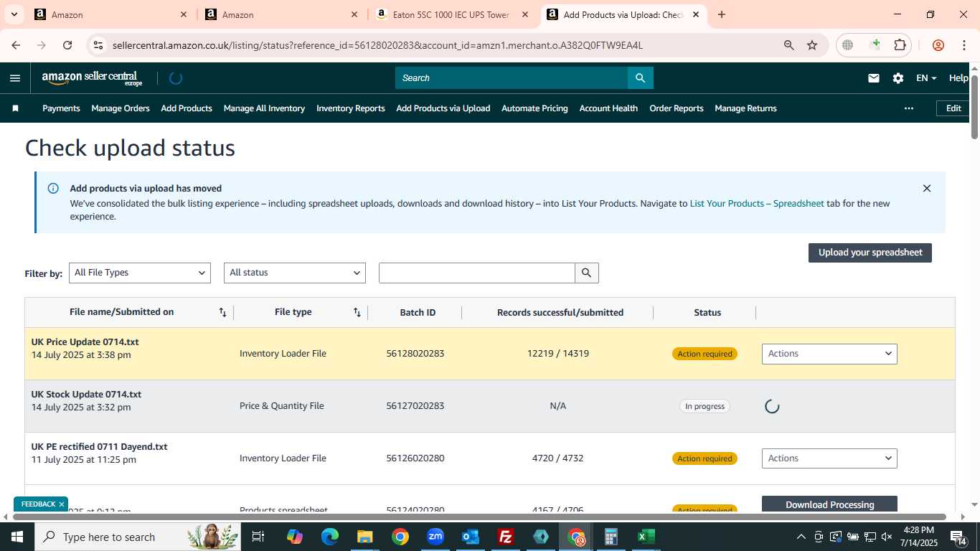Open Inventory Reports

tap(351, 108)
